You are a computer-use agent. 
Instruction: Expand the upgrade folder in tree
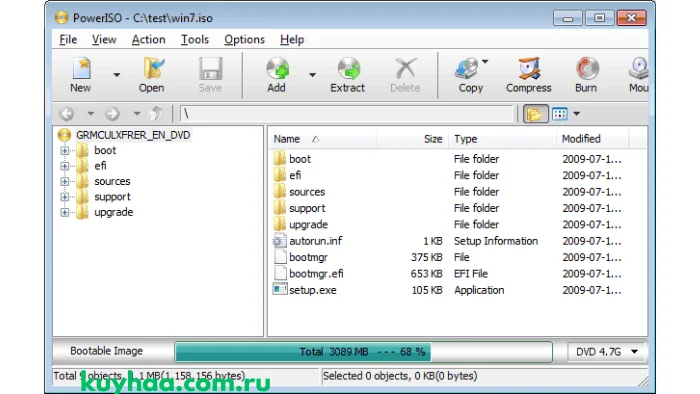65,212
